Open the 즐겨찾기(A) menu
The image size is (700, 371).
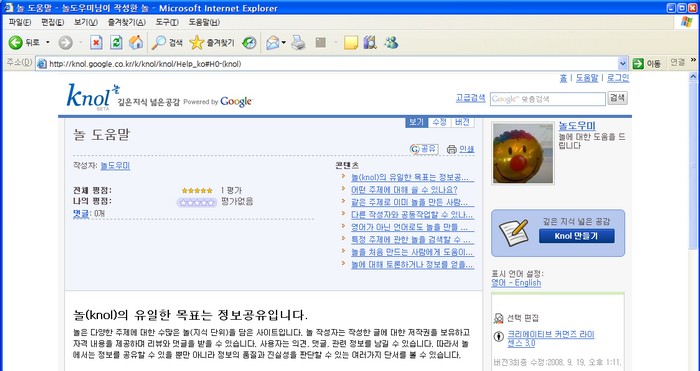[x=127, y=22]
